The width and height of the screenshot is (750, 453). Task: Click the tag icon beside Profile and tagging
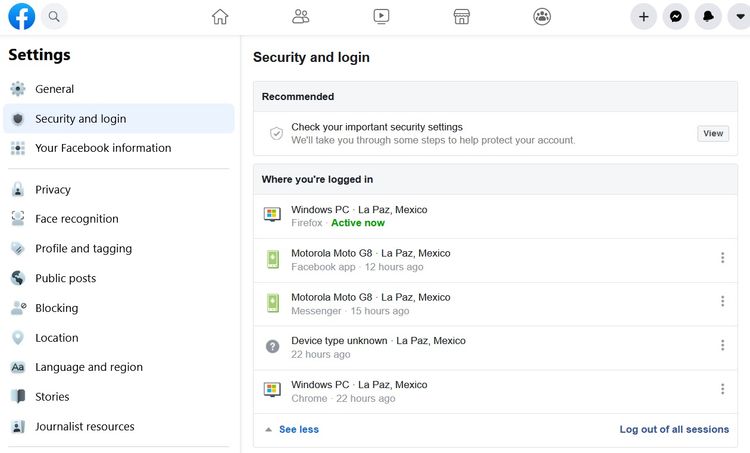18,249
